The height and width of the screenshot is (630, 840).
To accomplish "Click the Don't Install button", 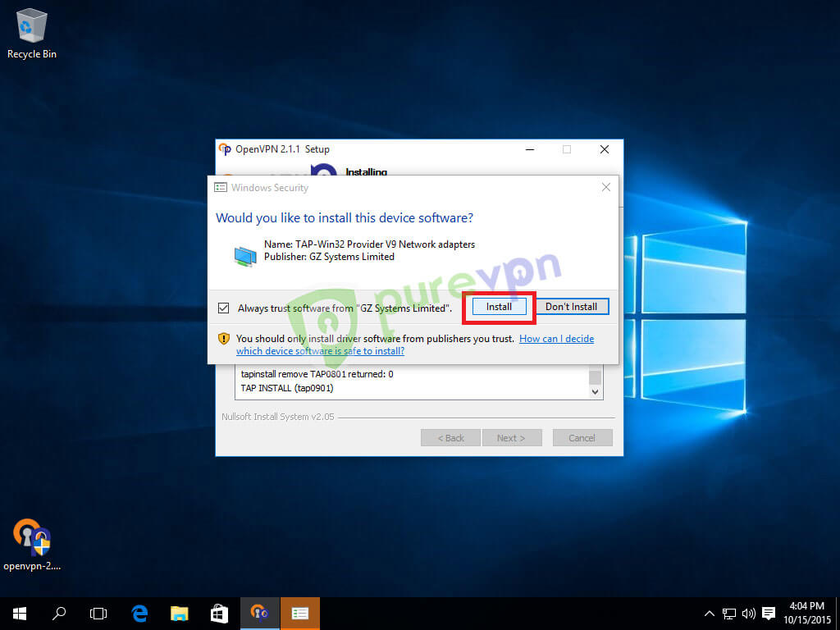I will (571, 307).
